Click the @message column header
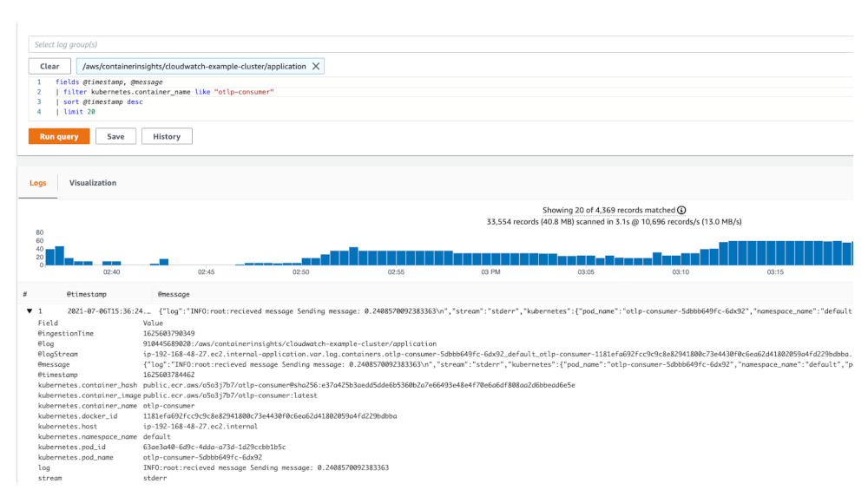 pos(174,293)
